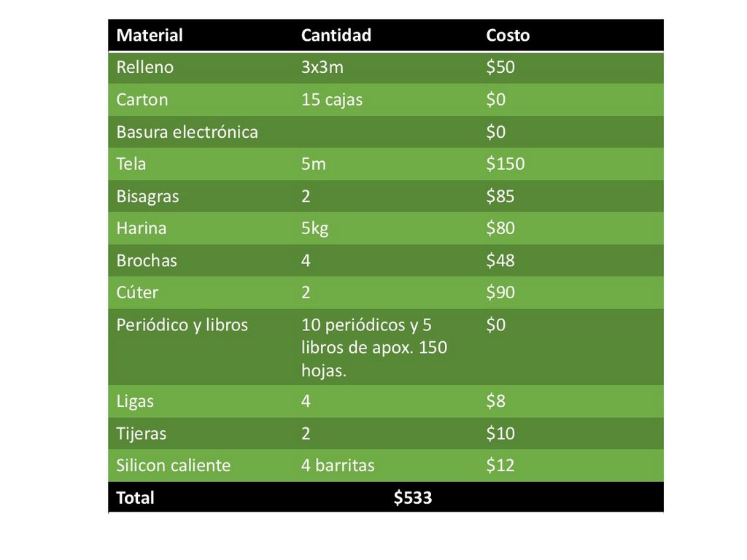The image size is (747, 560).
Task: Select the $85 cost cell
Action: [500, 196]
